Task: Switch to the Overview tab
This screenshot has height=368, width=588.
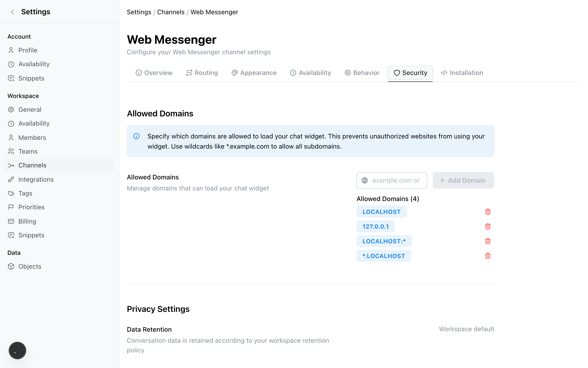Action: [x=154, y=73]
